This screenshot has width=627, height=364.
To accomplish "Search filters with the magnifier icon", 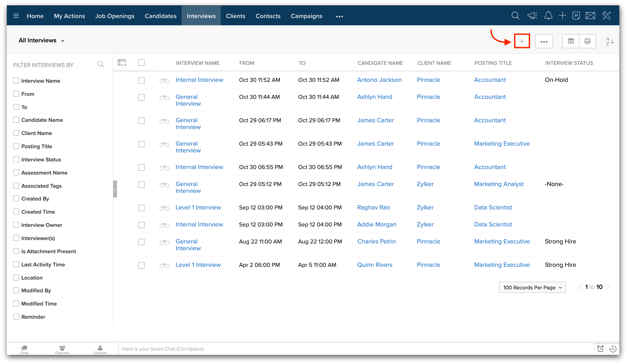I will (101, 64).
